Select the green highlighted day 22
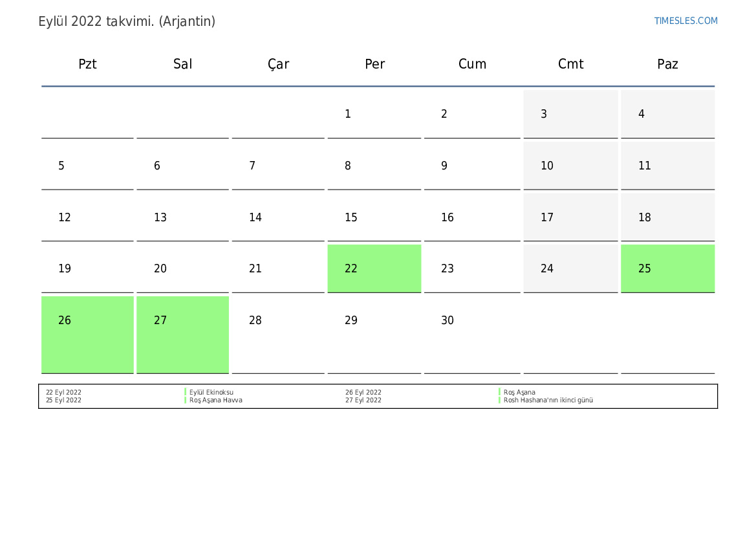The height and width of the screenshot is (535, 756). (374, 268)
